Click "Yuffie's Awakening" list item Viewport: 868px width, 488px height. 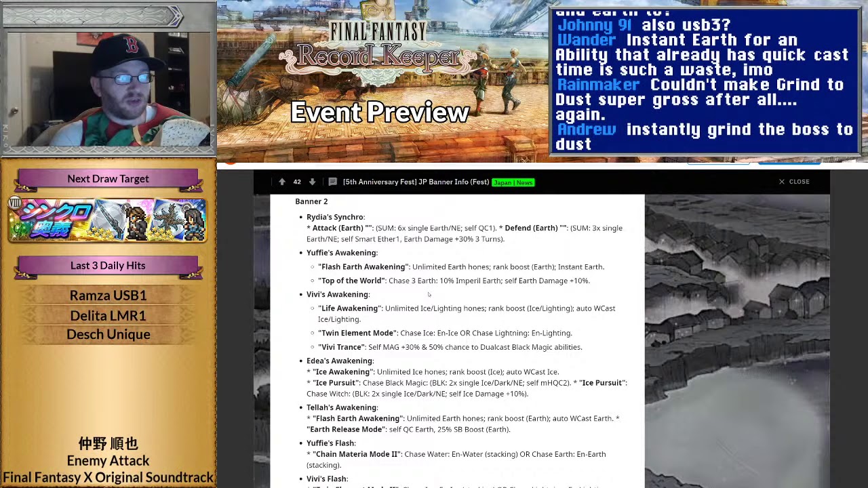[341, 253]
